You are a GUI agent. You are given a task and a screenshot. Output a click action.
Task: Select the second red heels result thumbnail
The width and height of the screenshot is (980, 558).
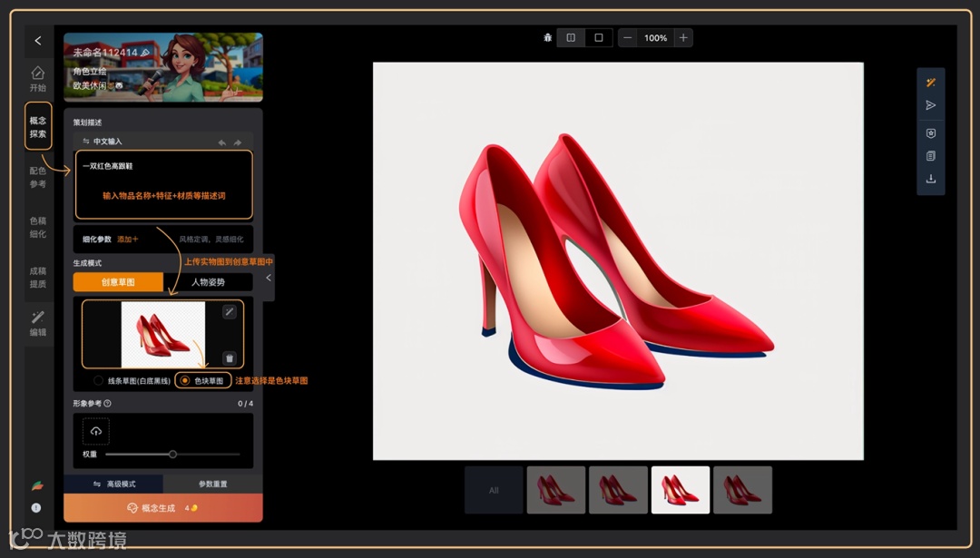click(618, 490)
